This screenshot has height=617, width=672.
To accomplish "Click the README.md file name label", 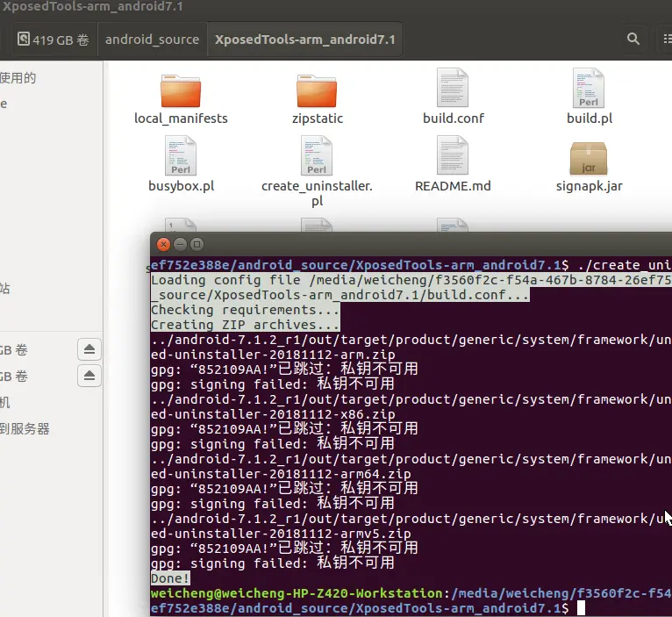I will 453,186.
